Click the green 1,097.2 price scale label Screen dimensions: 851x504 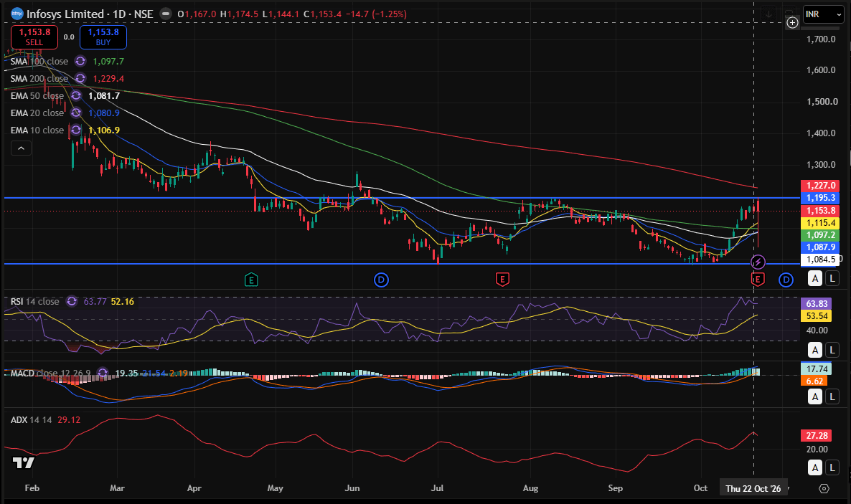tap(820, 235)
